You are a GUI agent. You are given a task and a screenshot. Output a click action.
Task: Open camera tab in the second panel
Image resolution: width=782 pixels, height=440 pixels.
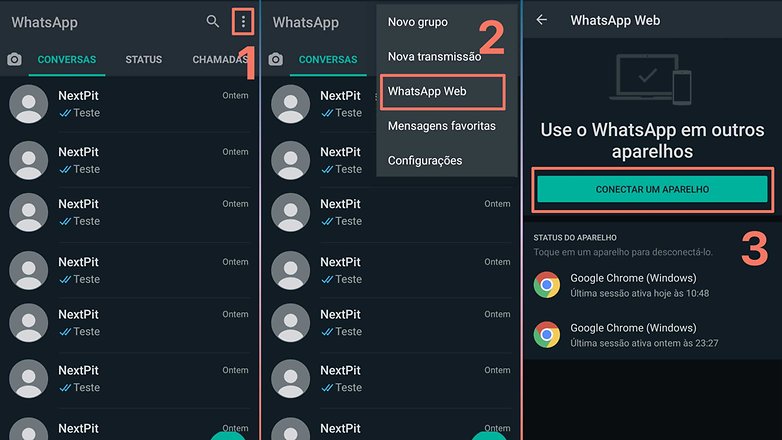[276, 59]
